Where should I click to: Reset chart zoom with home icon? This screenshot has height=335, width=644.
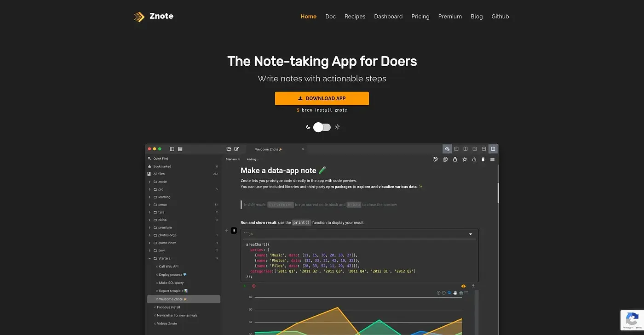click(x=461, y=293)
